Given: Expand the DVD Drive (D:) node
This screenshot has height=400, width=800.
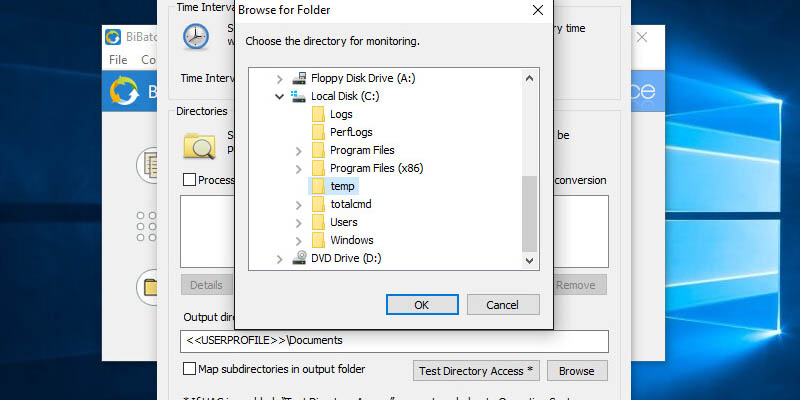Looking at the screenshot, I should coord(279,258).
